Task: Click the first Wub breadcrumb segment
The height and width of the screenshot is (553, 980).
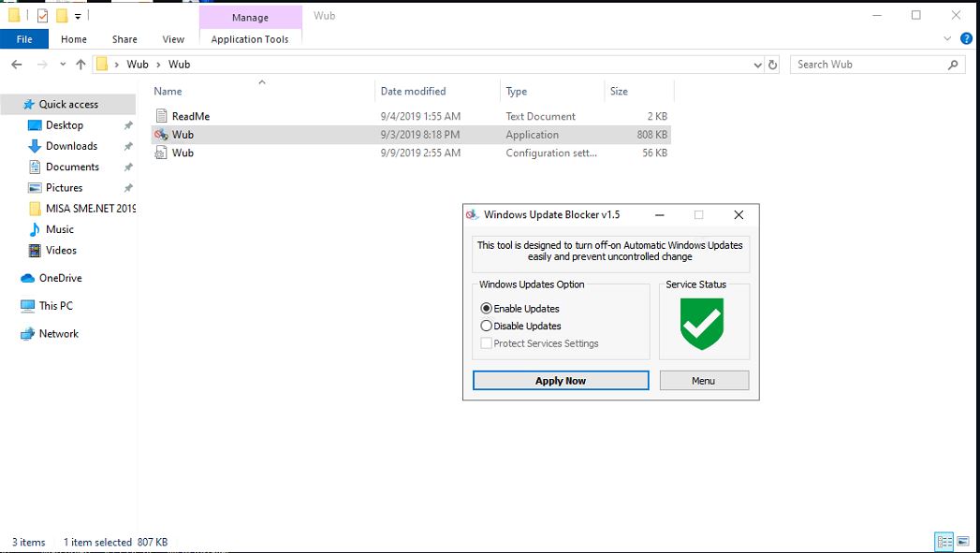Action: [138, 65]
